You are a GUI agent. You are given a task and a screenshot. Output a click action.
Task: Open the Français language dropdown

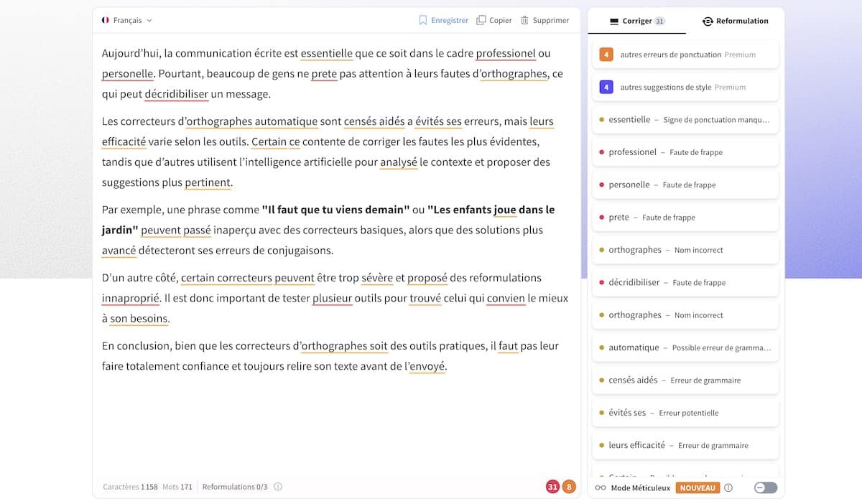(127, 21)
